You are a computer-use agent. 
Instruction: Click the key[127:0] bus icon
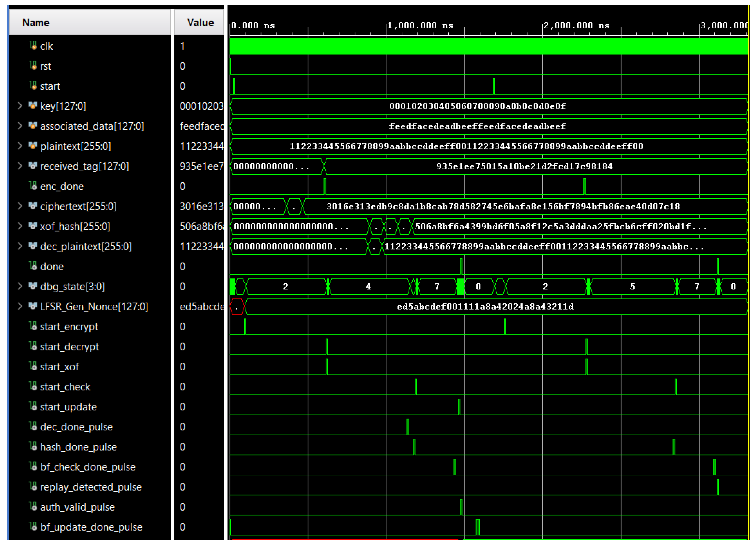tap(33, 106)
